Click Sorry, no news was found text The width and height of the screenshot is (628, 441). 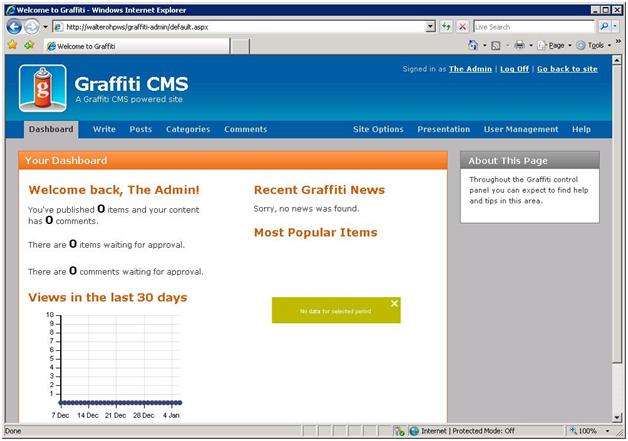point(306,209)
